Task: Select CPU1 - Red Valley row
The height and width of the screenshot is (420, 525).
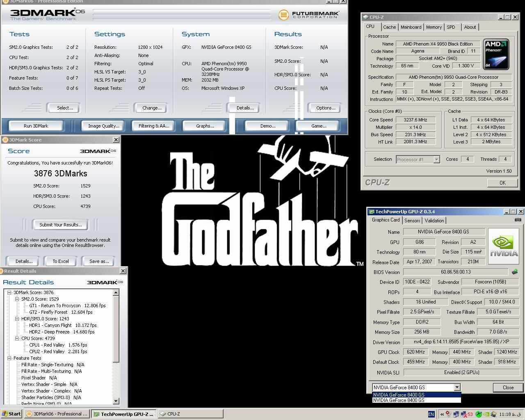Action: coord(58,345)
